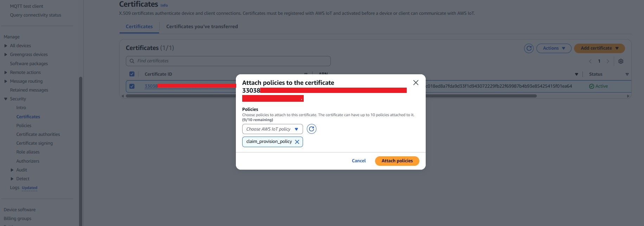The image size is (644, 226).
Task: Go to next certificates page
Action: pos(608,61)
